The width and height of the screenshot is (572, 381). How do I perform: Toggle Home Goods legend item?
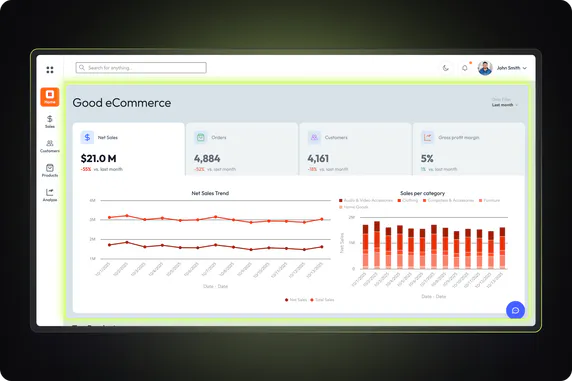[x=354, y=207]
